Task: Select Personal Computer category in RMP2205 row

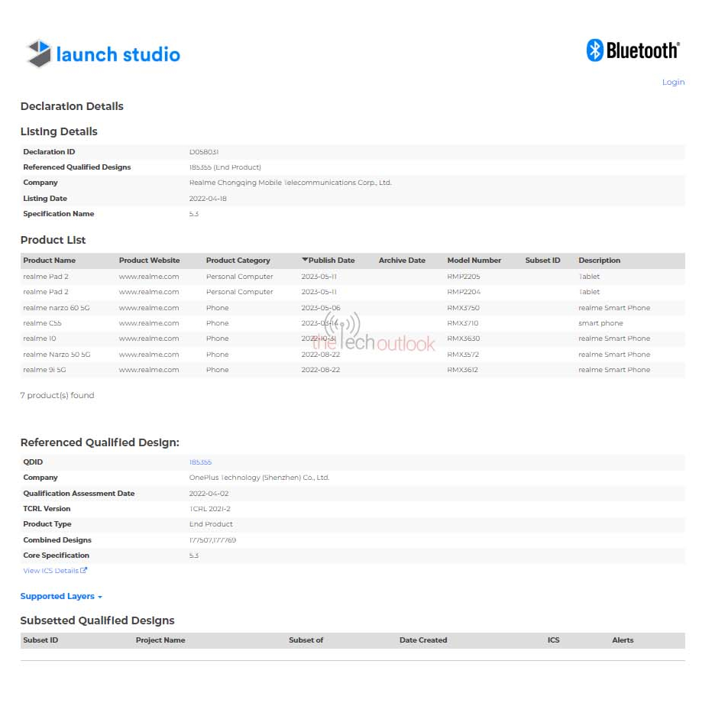Action: coord(240,277)
